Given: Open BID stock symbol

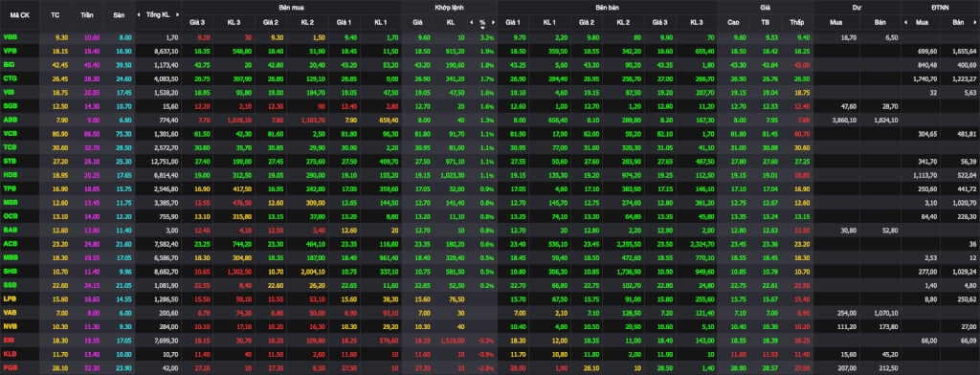Looking at the screenshot, I should pyautogui.click(x=10, y=64).
